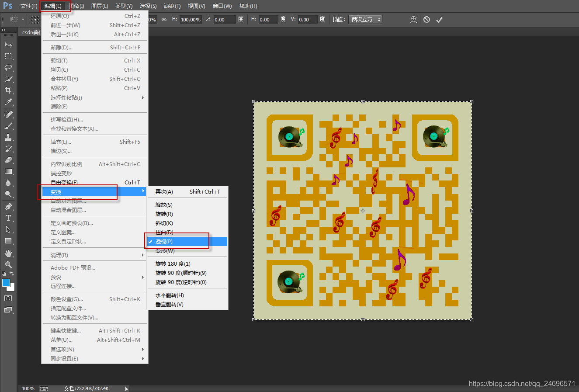Viewport: 579px width, 392px height.
Task: Cancel the transform icon
Action: (x=426, y=19)
